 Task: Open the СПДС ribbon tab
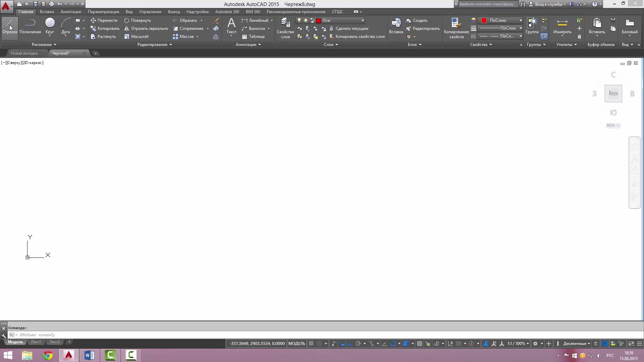pyautogui.click(x=337, y=12)
